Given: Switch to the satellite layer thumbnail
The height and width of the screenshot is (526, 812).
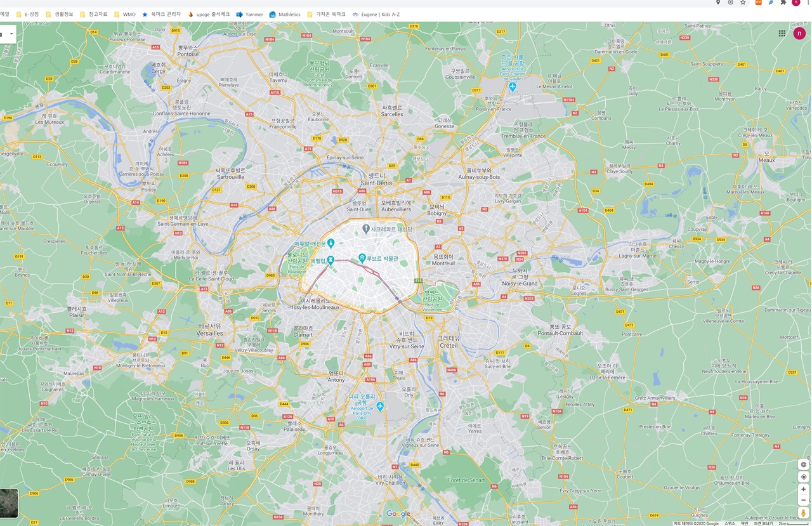Looking at the screenshot, I should (8, 503).
